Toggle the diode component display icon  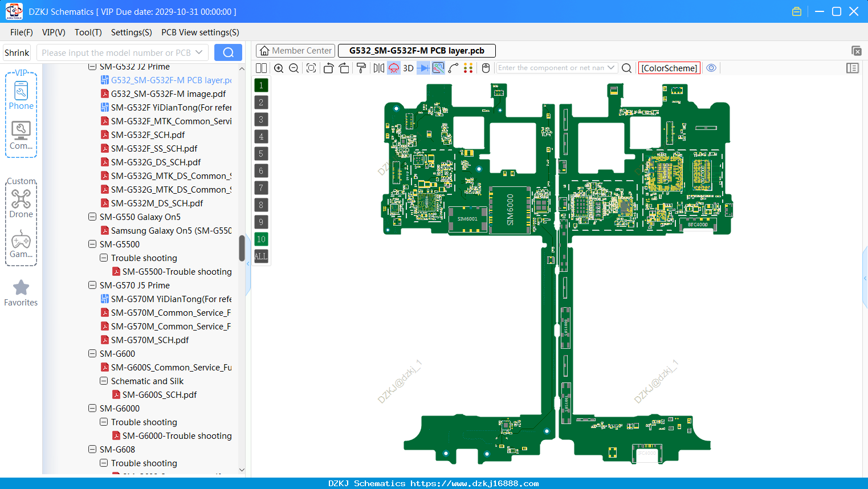(423, 68)
